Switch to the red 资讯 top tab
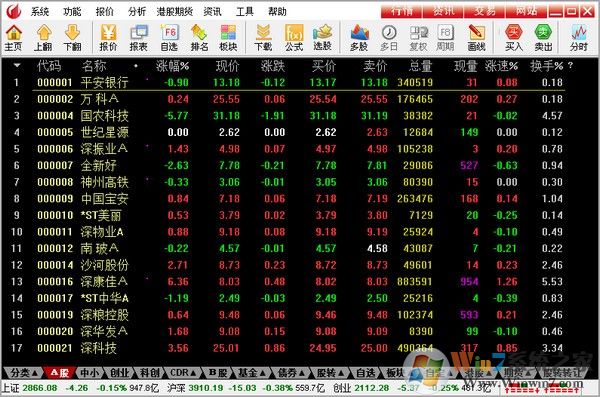This screenshot has height=397, width=600. coord(443,11)
